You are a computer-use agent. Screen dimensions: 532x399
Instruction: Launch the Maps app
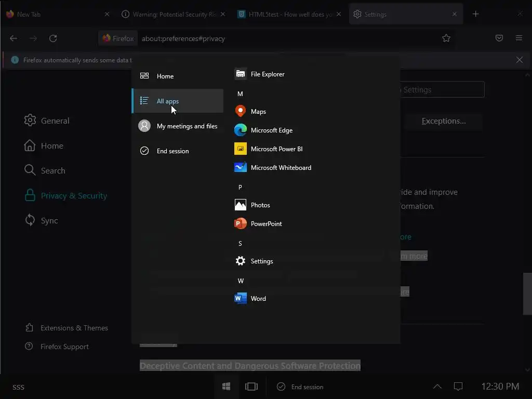click(250, 111)
